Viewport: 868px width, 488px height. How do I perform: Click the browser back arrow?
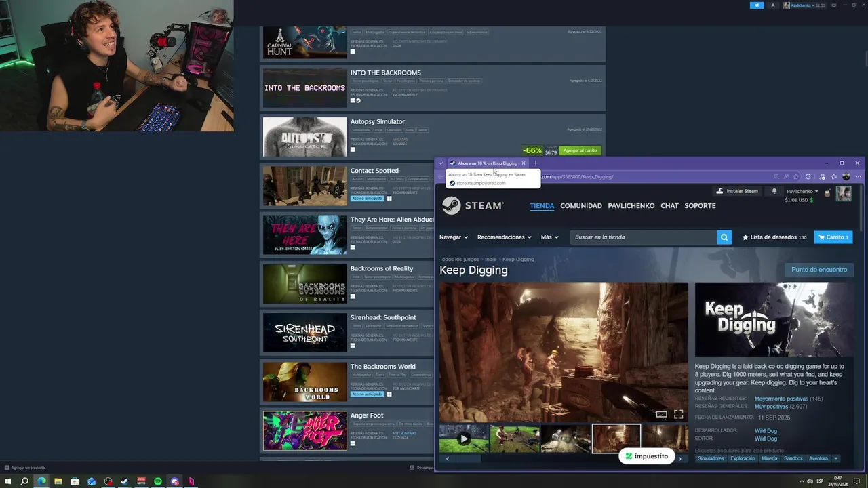[441, 177]
